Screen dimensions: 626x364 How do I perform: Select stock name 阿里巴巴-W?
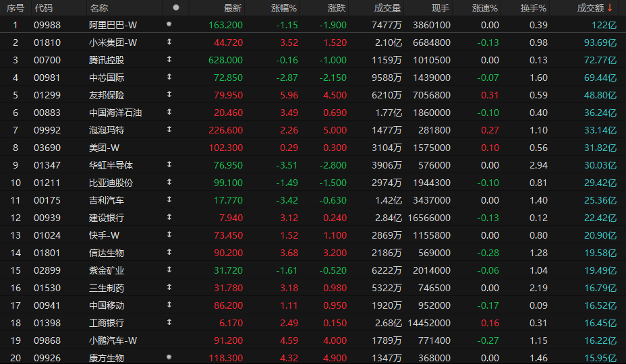(113, 25)
